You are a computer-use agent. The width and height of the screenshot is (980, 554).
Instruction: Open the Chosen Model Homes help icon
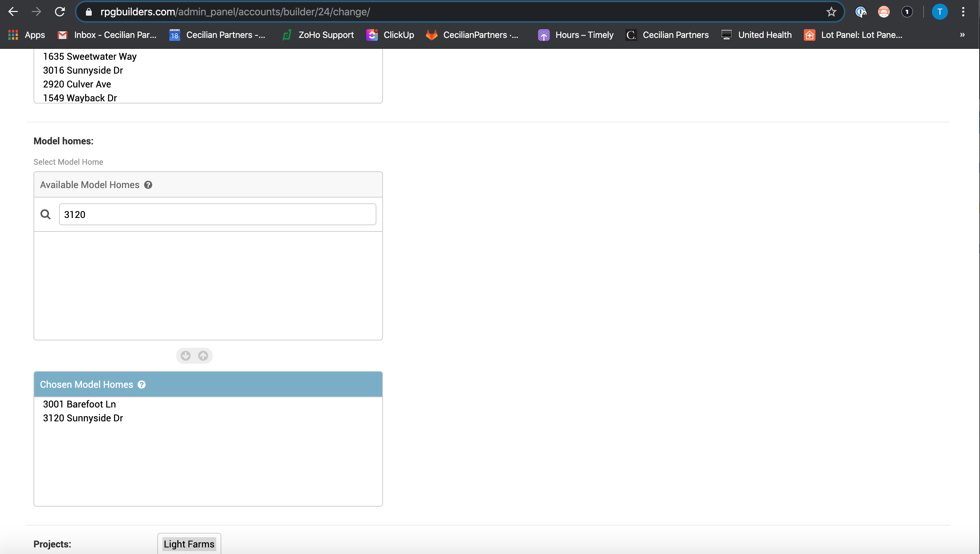[x=142, y=385]
